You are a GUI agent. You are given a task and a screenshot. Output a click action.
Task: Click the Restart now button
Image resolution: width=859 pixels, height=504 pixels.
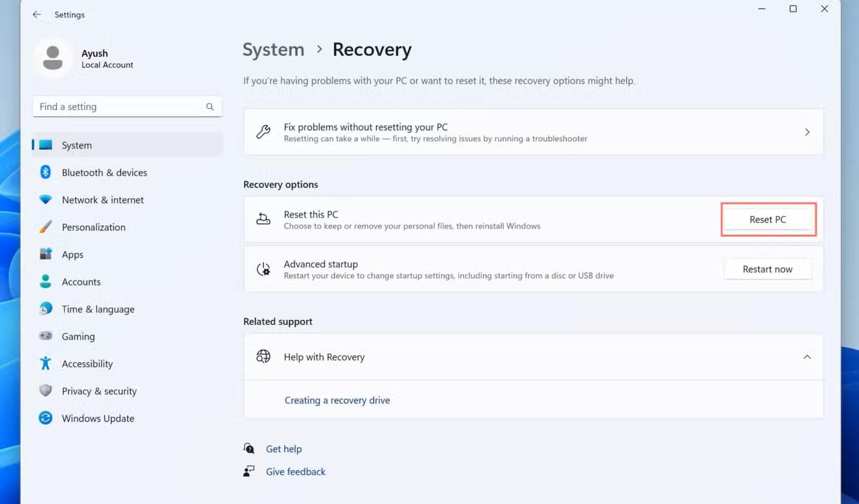click(x=767, y=269)
